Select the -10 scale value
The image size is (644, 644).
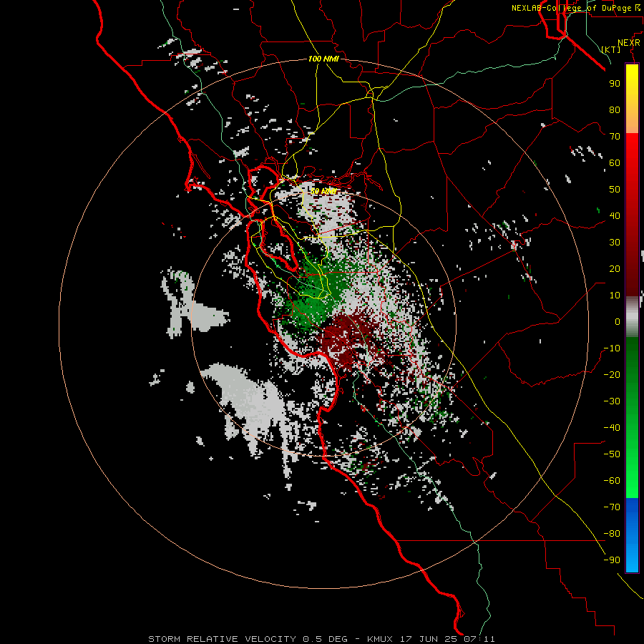tap(612, 348)
